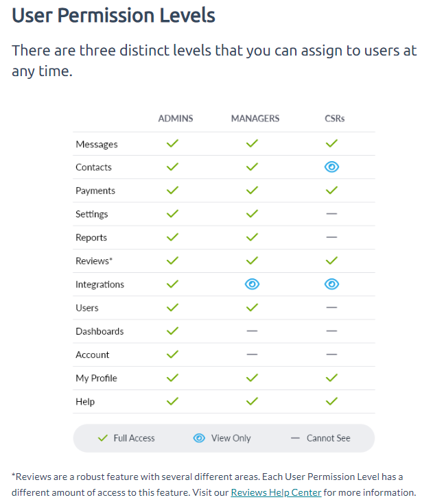Click the CSRs Integrations view-only eye icon
Screen dimensions: 433x504
point(331,284)
